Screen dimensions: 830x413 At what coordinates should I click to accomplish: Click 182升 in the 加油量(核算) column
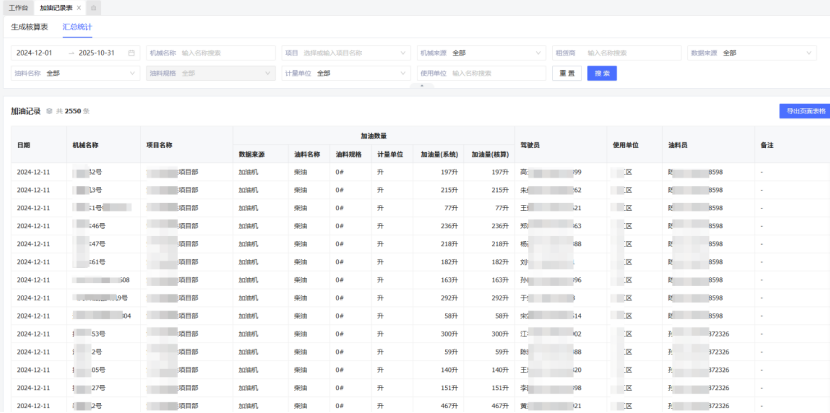point(500,262)
